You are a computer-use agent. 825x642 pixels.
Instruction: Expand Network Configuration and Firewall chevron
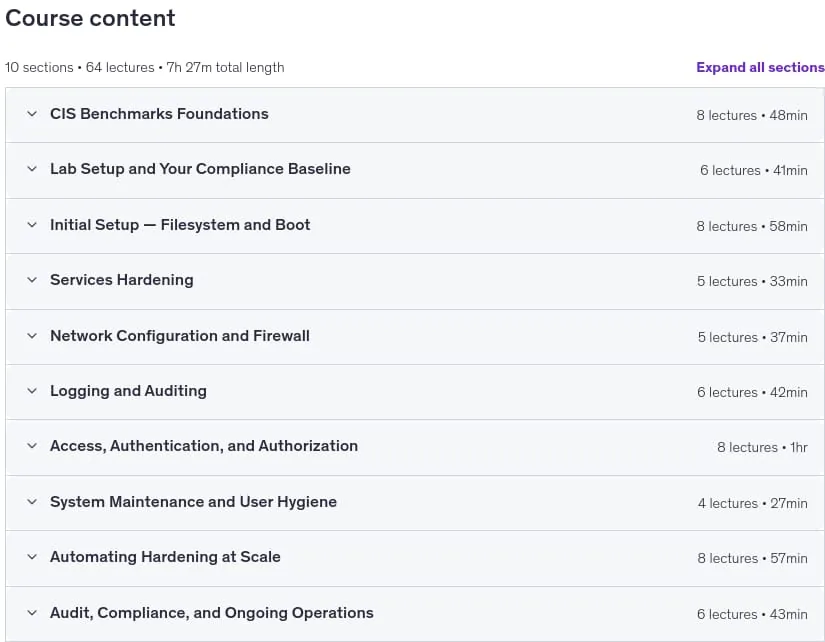32,336
